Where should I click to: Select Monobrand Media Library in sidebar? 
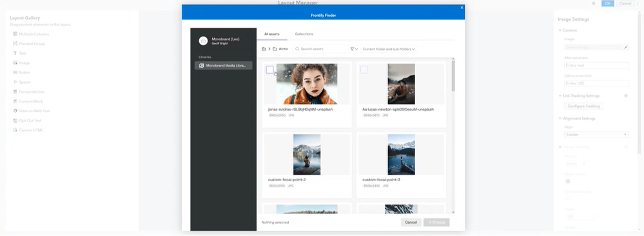tap(224, 65)
